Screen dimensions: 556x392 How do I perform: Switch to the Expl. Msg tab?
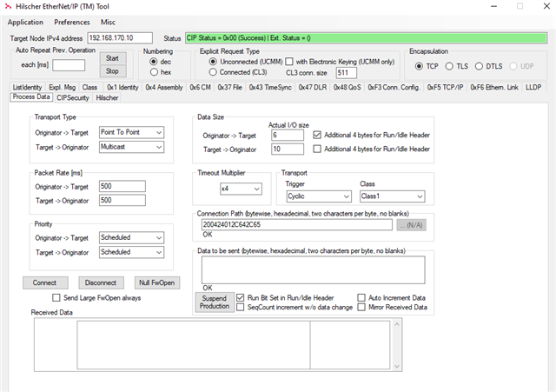tap(63, 87)
